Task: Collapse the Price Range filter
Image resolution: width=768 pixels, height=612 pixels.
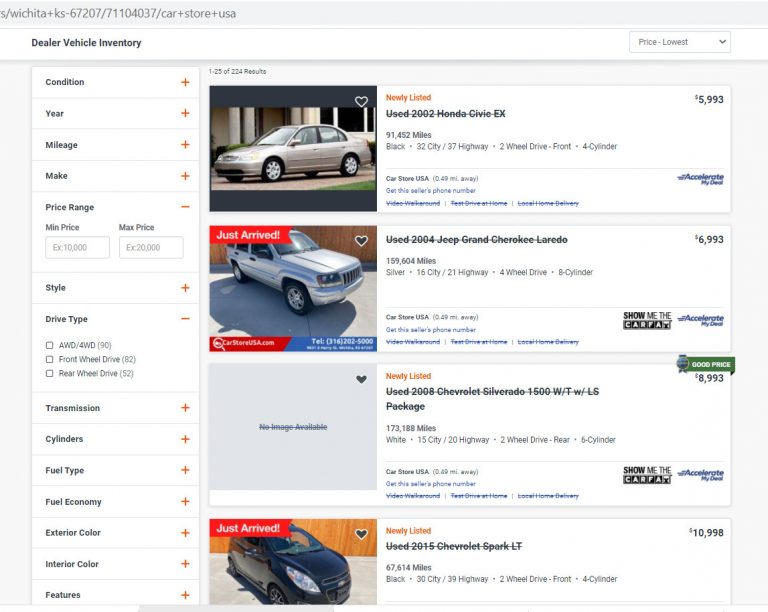Action: [x=185, y=207]
